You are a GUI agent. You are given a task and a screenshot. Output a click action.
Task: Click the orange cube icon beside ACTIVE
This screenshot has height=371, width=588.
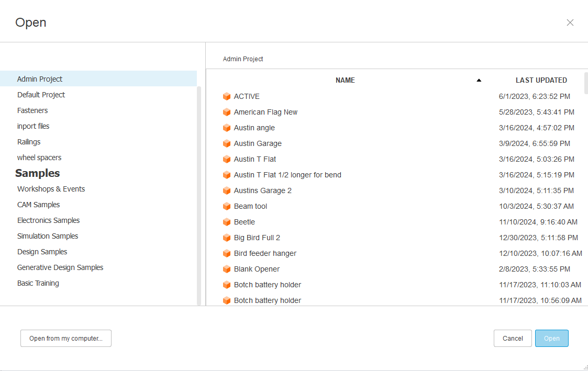tap(227, 96)
